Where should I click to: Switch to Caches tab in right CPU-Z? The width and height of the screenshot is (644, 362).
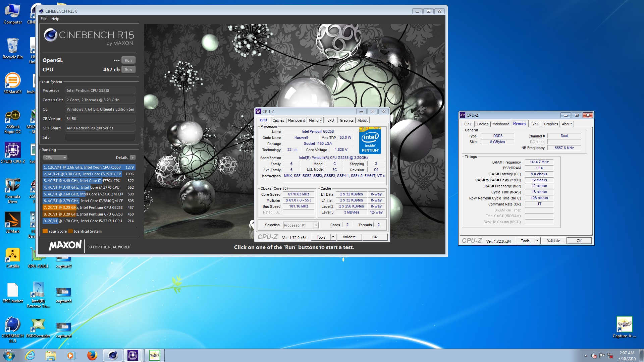(482, 124)
